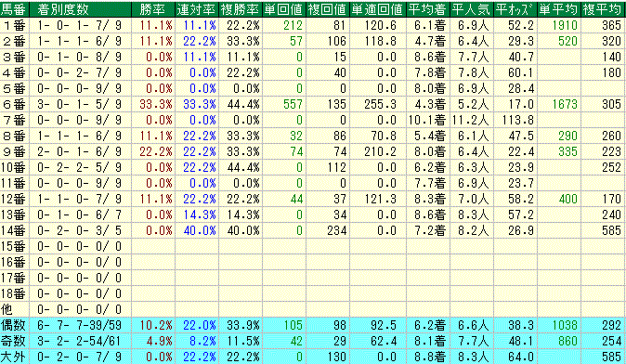Select the 14番 row label
This screenshot has width=626, height=364.
point(13,230)
